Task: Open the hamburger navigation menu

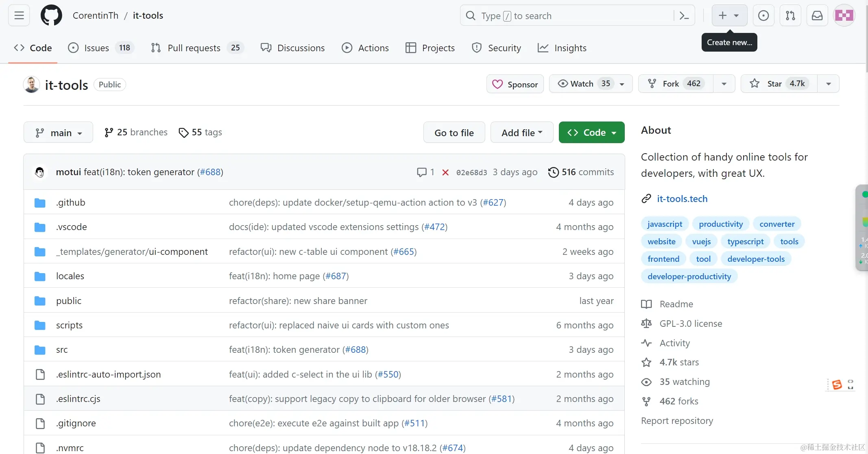Action: pyautogui.click(x=19, y=15)
